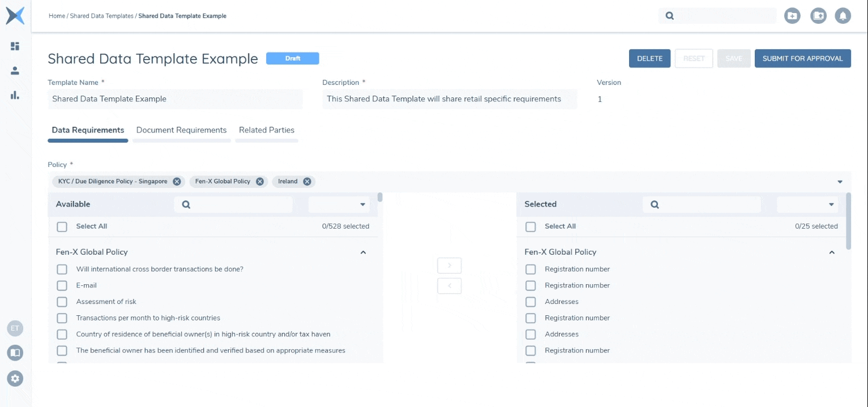The image size is (868, 407).
Task: Collapse Fen-X Global Policy in Available panel
Action: point(363,252)
